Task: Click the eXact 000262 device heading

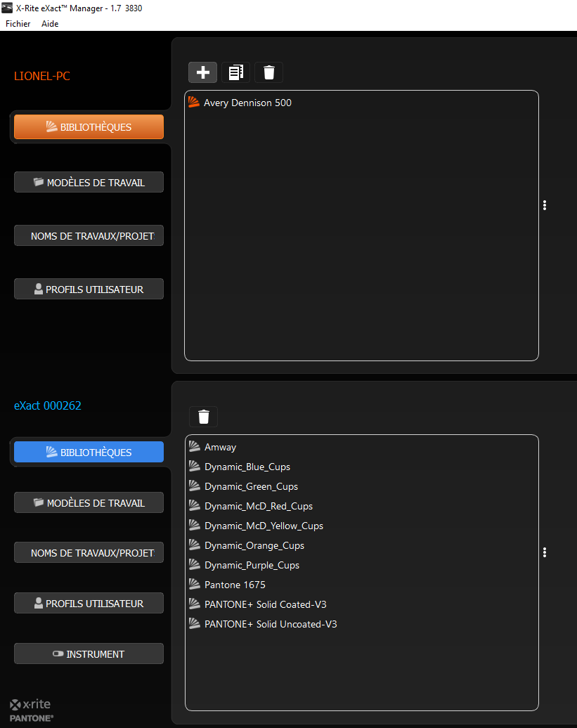Action: [47, 405]
